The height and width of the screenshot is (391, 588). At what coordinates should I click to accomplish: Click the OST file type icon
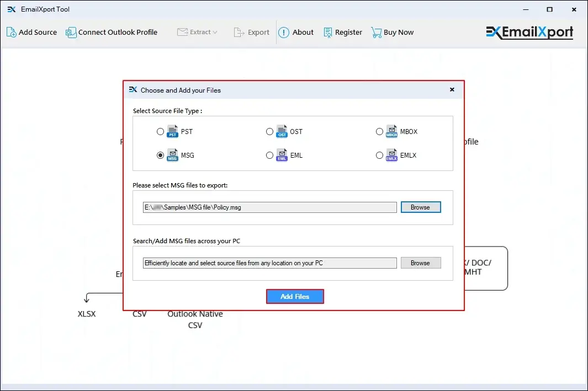pyautogui.click(x=280, y=131)
